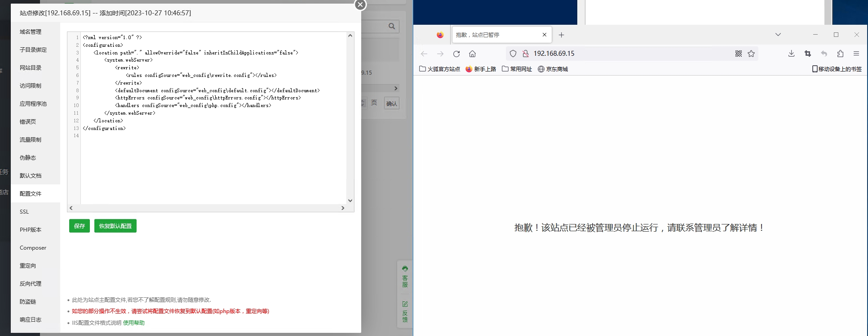Go forward in Firefox
Screen dimensions: 868x336
click(x=440, y=54)
